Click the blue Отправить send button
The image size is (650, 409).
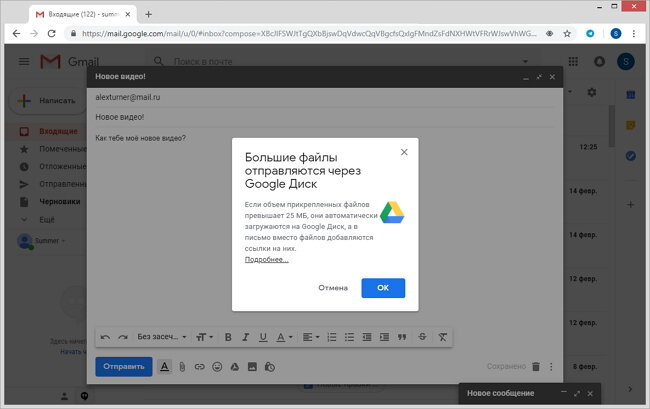click(x=124, y=366)
